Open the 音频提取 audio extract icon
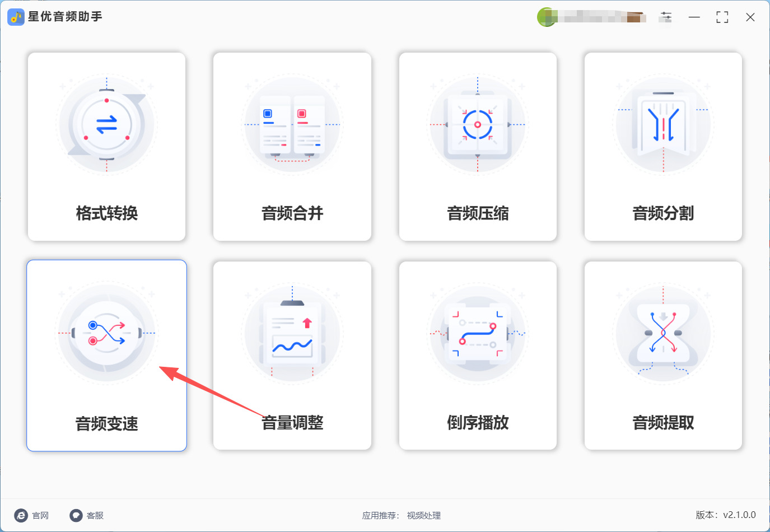The image size is (770, 532). point(663,333)
